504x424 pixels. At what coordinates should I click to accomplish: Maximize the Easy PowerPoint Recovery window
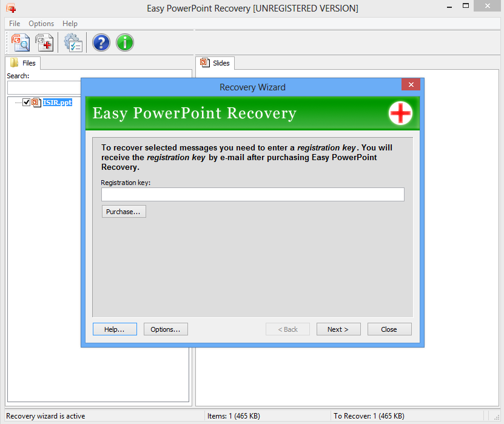click(x=465, y=6)
